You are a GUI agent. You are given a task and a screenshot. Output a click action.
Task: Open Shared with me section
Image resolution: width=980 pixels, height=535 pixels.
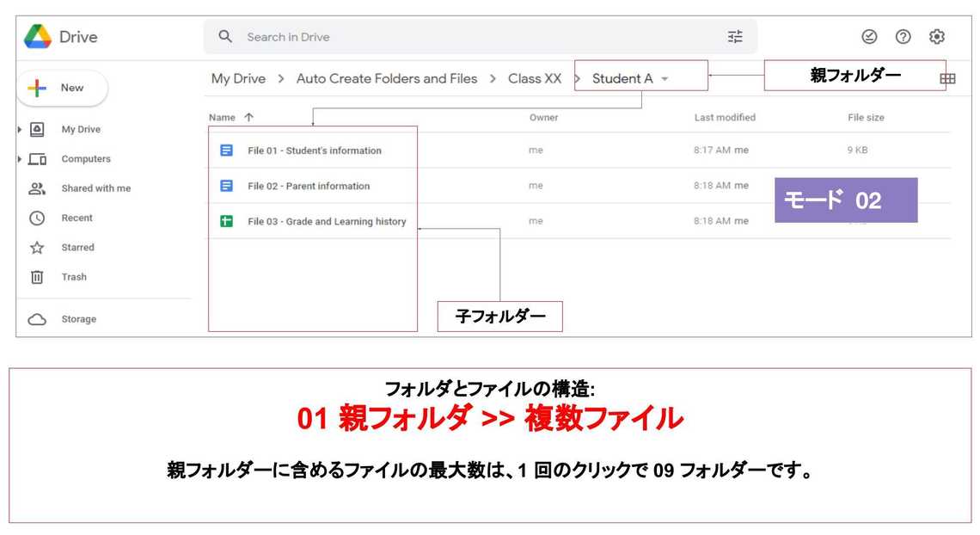95,188
